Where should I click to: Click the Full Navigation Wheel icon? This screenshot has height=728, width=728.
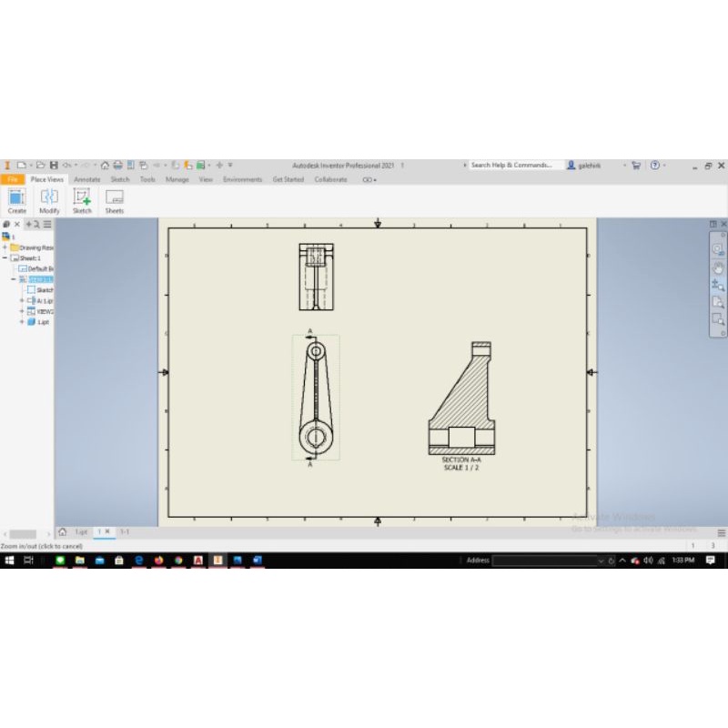[718, 249]
